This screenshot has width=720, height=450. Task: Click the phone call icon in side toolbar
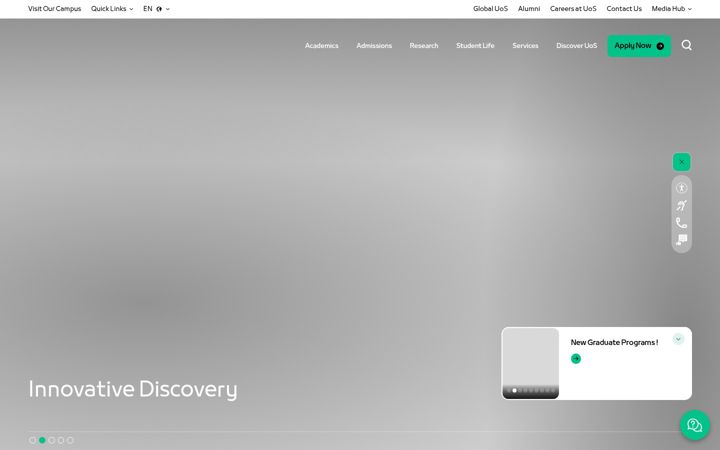pyautogui.click(x=681, y=223)
